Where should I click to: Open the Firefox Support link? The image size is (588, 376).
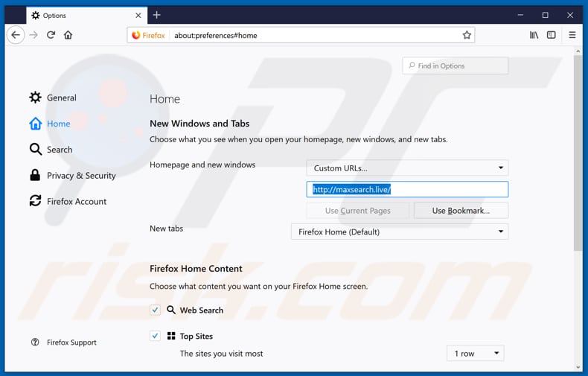[x=71, y=342]
